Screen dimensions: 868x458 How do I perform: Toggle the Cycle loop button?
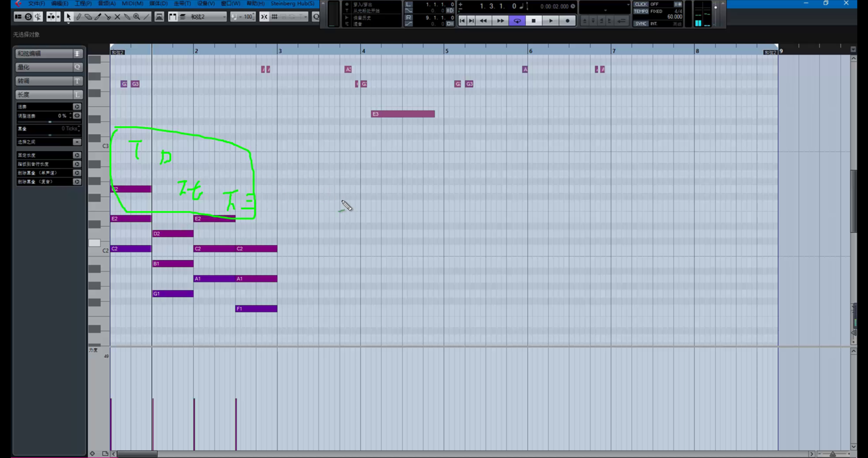click(517, 21)
